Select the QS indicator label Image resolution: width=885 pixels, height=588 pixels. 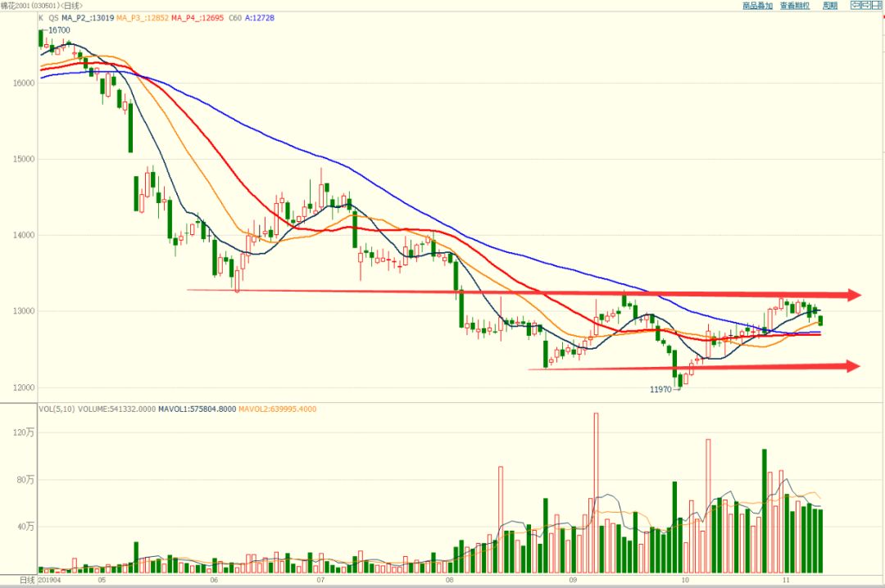click(x=53, y=18)
